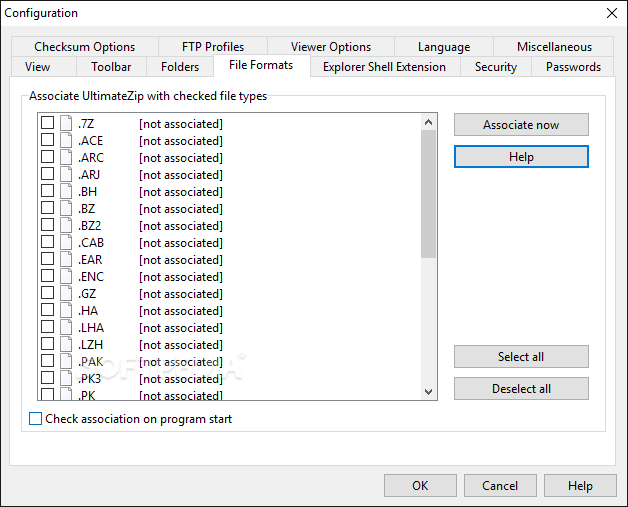The width and height of the screenshot is (628, 507).
Task: Click the file list scroll up arrow
Action: click(x=428, y=122)
